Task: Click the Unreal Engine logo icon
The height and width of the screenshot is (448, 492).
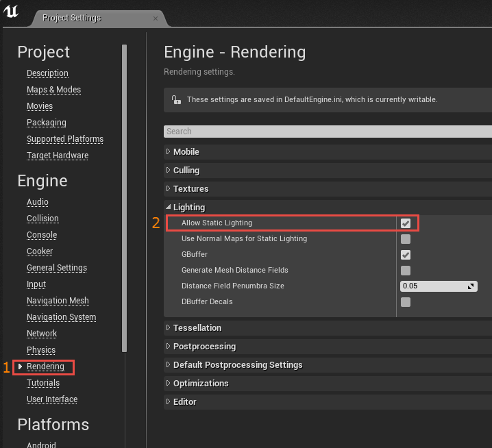Action: click(11, 12)
